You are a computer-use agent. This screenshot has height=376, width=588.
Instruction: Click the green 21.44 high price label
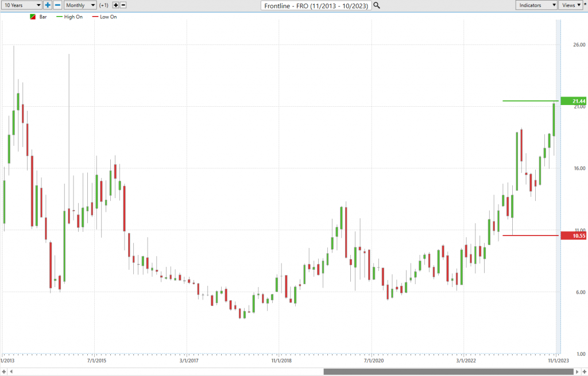(574, 101)
